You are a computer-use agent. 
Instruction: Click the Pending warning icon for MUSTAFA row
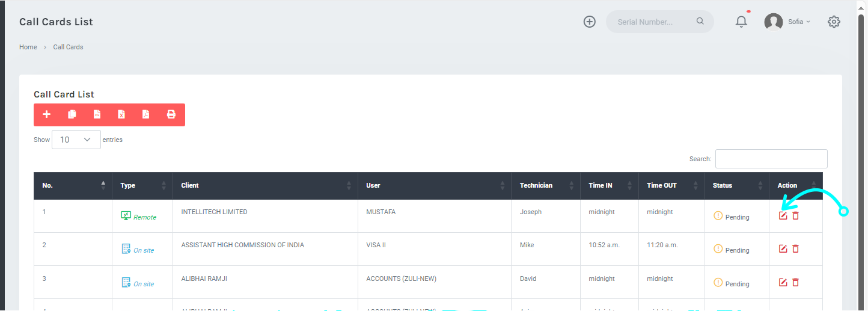(x=718, y=215)
